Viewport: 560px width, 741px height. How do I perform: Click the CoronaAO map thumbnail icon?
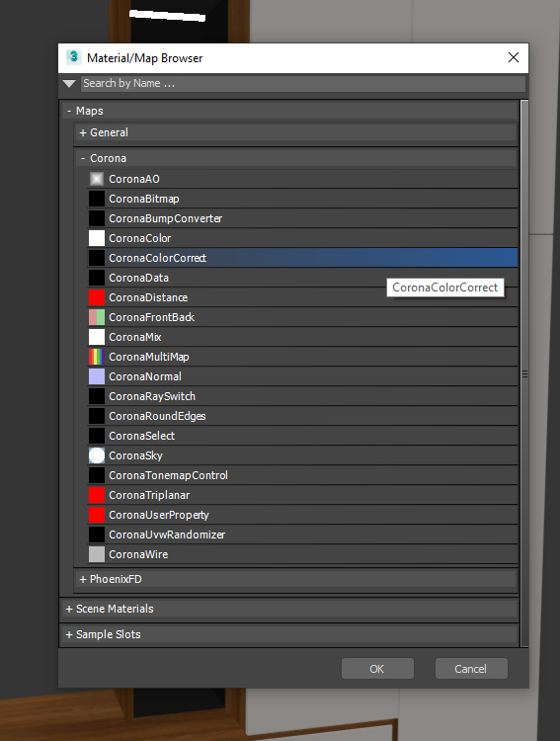pyautogui.click(x=97, y=179)
